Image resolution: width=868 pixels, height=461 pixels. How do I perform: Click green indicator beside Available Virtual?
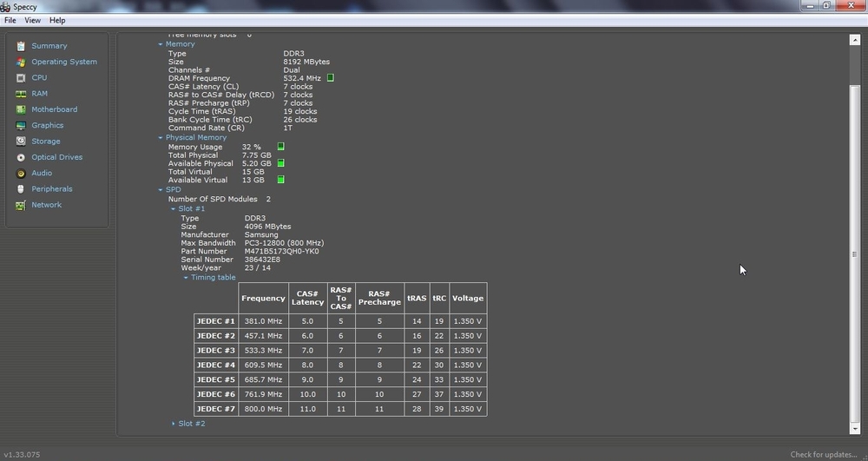click(x=280, y=180)
